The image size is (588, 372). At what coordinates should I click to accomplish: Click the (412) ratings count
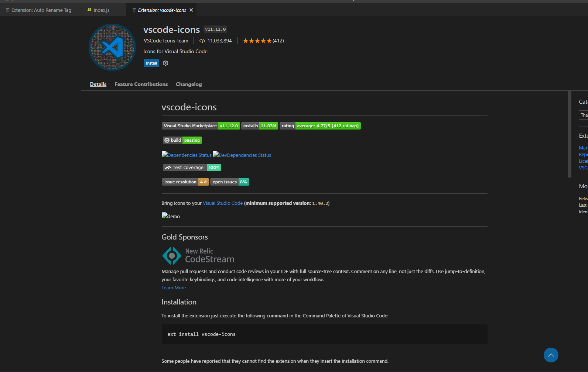point(278,41)
